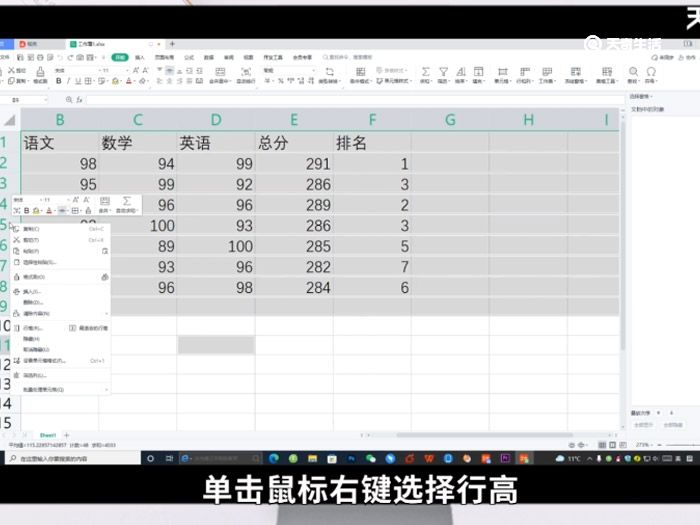The image size is (700, 525).
Task: Open the Start ribbon tab
Action: coord(120,57)
